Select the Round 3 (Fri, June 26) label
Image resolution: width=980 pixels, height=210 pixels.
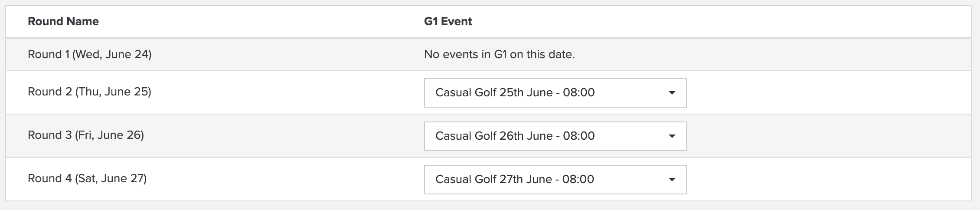coord(86,135)
